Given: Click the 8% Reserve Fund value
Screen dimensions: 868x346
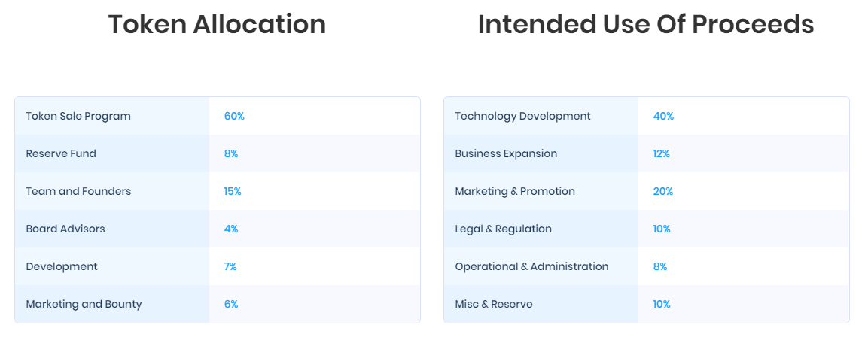Looking at the screenshot, I should pyautogui.click(x=231, y=153).
